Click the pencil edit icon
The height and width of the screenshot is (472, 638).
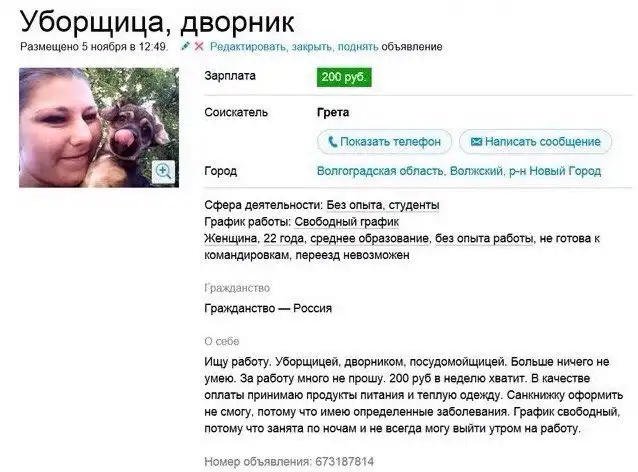[186, 46]
